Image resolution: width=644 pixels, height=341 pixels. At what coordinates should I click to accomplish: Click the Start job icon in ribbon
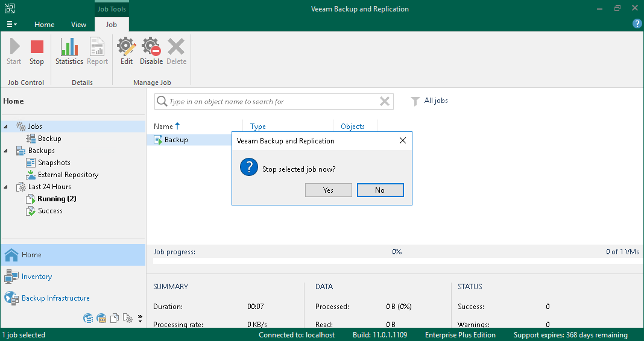click(x=14, y=46)
